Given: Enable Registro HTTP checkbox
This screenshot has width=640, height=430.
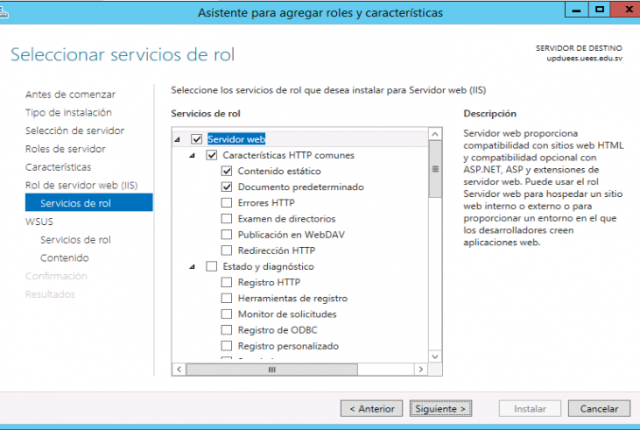Looking at the screenshot, I should 227,282.
